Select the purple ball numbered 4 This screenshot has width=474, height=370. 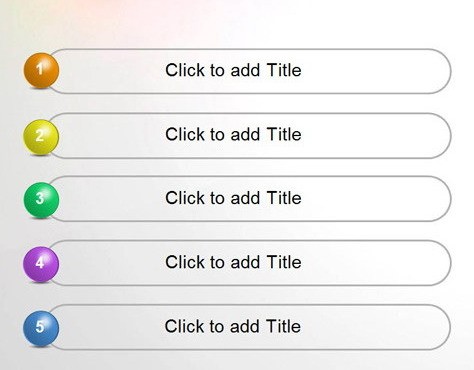(41, 264)
